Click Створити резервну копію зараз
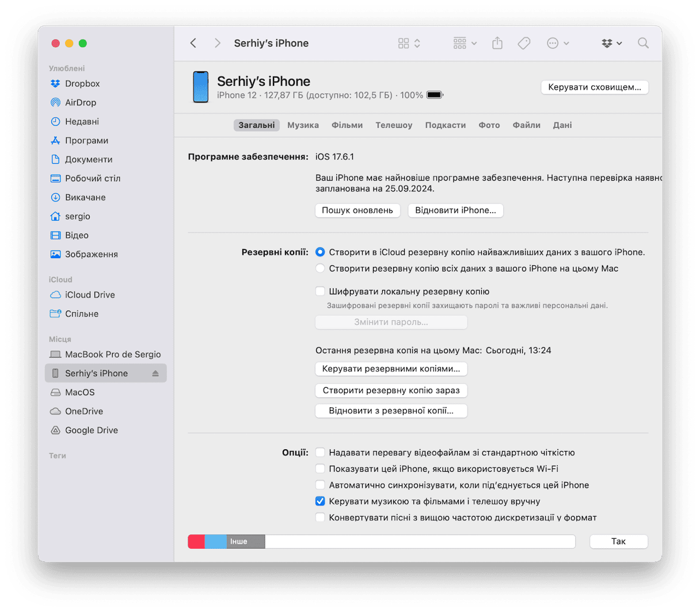Image resolution: width=700 pixels, height=612 pixels. (x=391, y=390)
